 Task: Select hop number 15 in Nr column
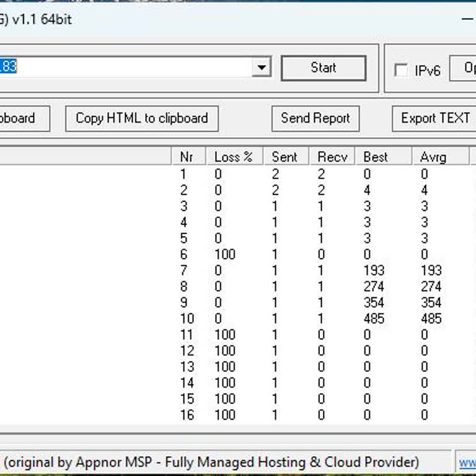point(187,399)
